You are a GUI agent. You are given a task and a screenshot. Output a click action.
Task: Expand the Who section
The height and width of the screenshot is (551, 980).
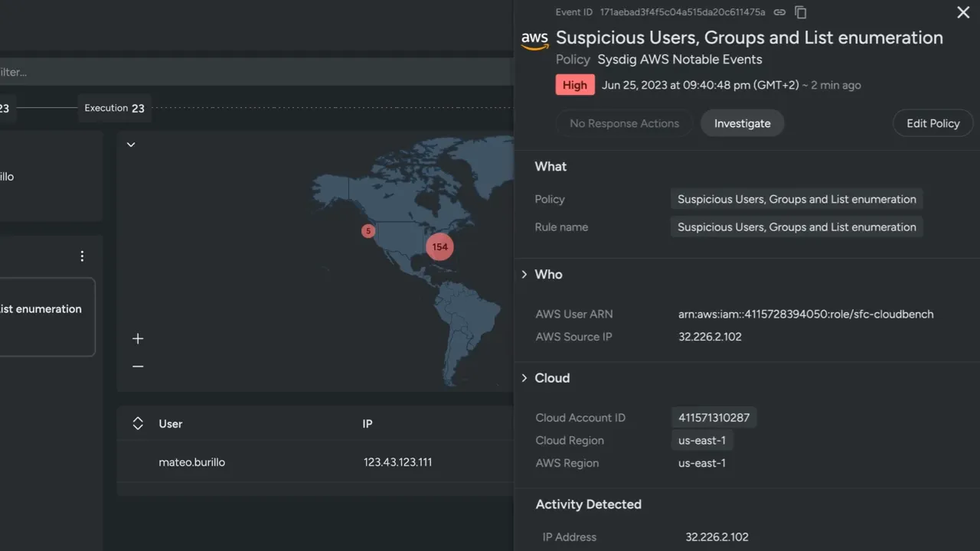coord(524,274)
